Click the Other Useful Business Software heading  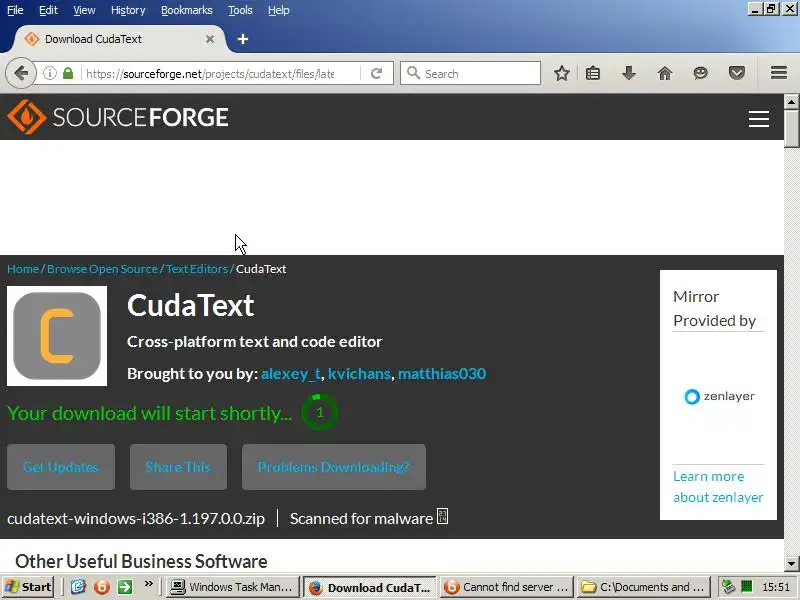point(141,561)
